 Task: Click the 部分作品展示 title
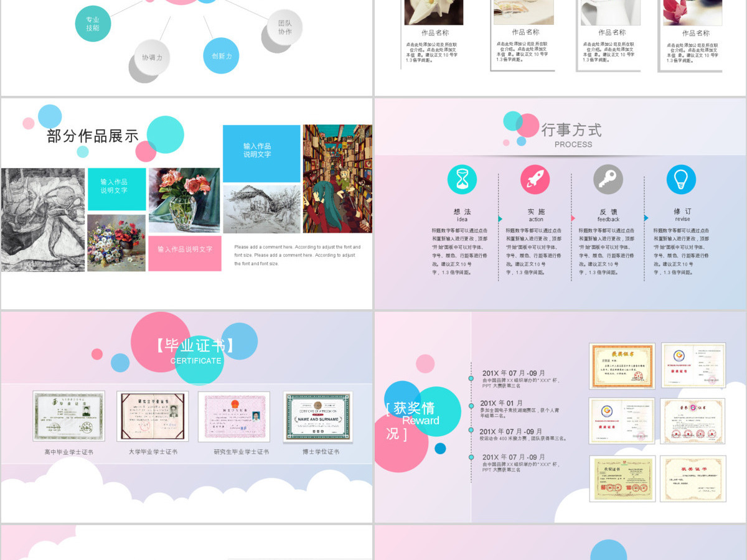93,136
